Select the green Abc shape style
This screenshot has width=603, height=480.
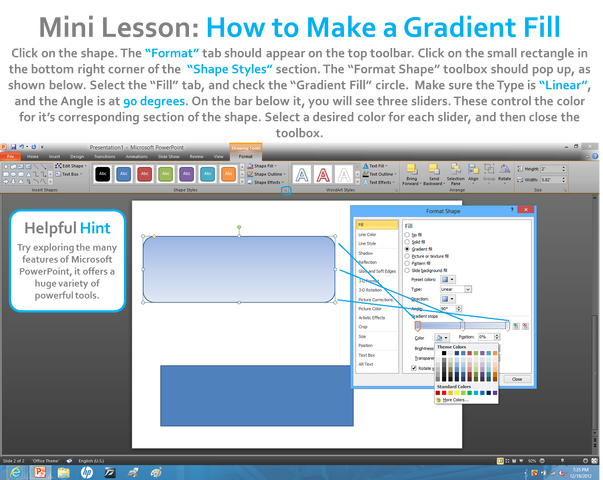(165, 174)
